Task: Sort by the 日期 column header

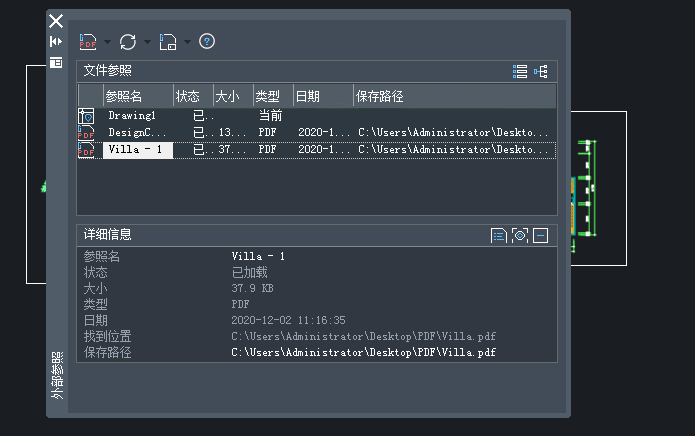Action: point(322,96)
